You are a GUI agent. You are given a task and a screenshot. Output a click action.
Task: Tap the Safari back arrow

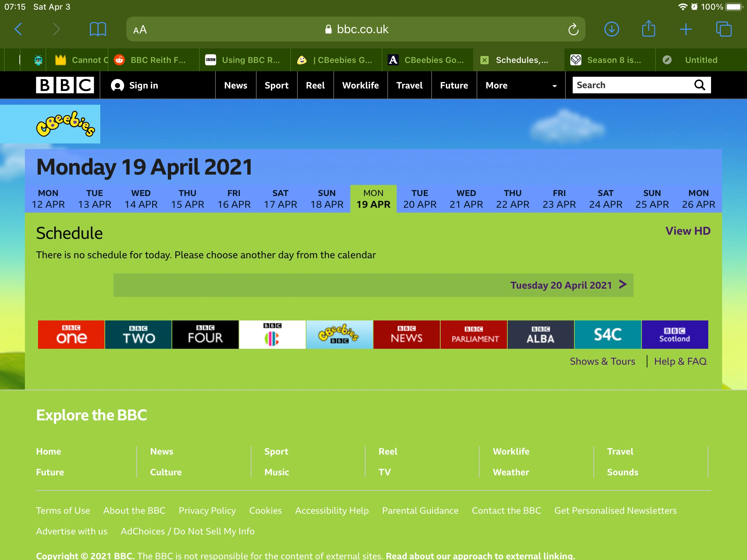19,29
